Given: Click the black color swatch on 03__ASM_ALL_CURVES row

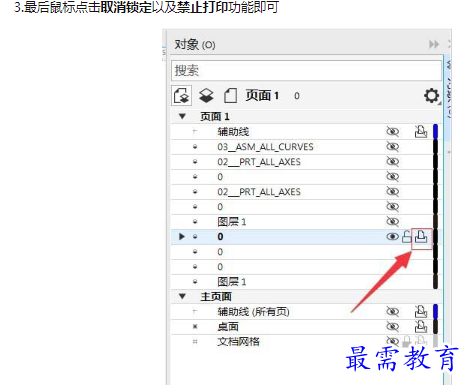Looking at the screenshot, I should pos(435,147).
